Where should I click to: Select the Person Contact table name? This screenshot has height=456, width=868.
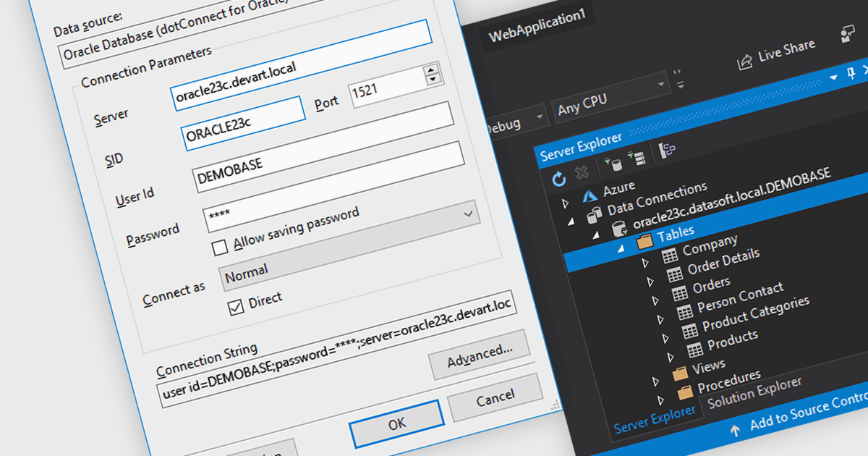(x=740, y=298)
